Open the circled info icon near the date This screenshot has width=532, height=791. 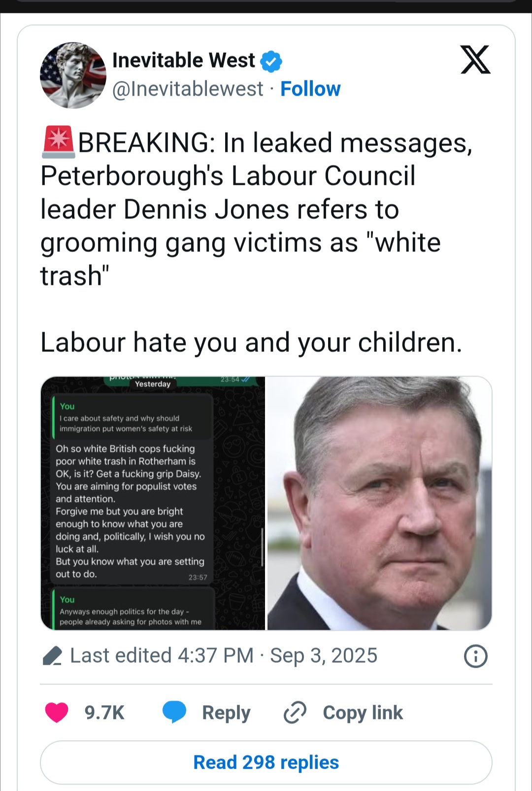tap(476, 656)
